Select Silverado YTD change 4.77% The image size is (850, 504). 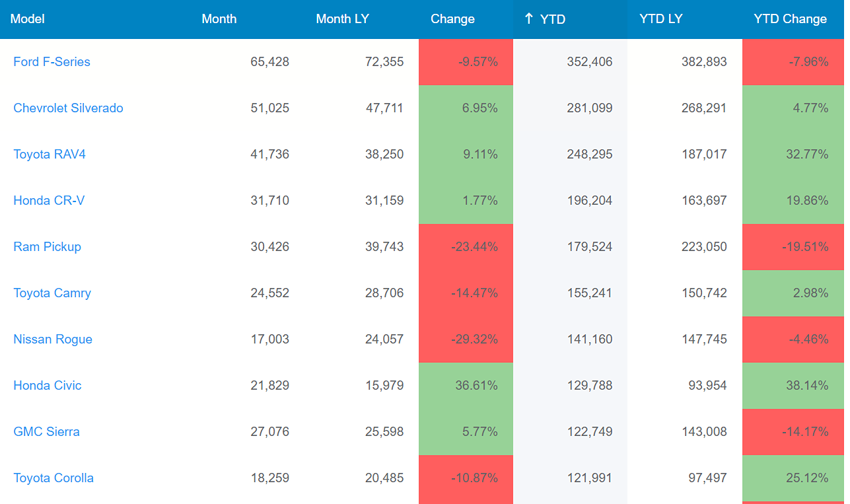point(793,108)
